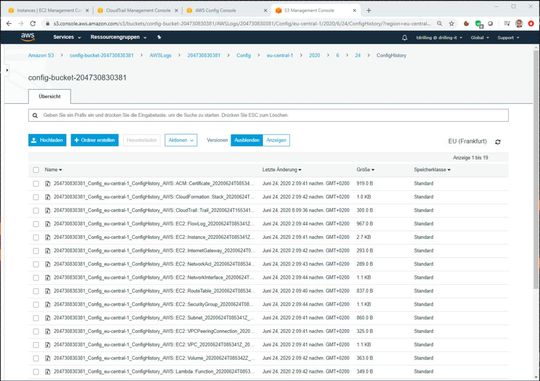Click file icon of CloudTrail Trail object
The height and width of the screenshot is (381, 540).
click(x=48, y=210)
